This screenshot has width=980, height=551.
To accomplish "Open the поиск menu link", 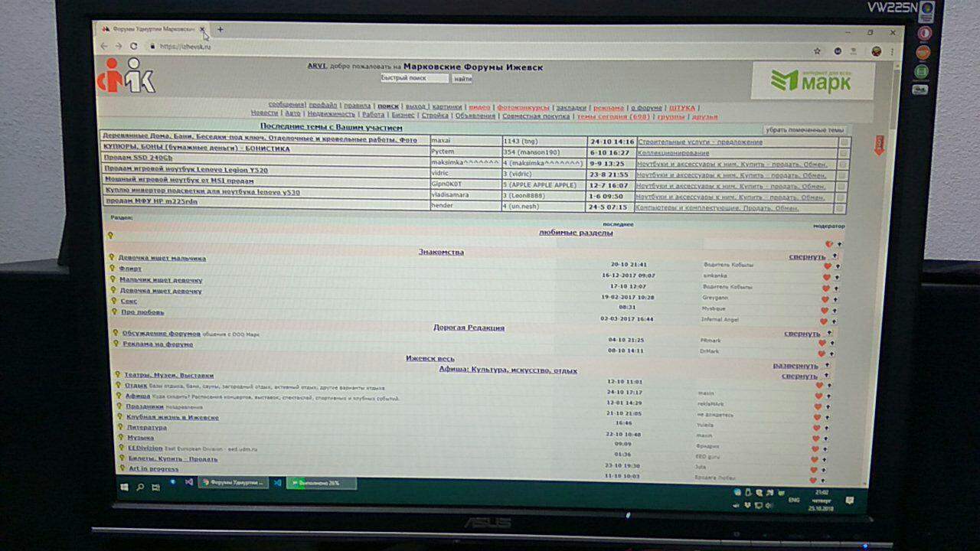I will click(388, 106).
